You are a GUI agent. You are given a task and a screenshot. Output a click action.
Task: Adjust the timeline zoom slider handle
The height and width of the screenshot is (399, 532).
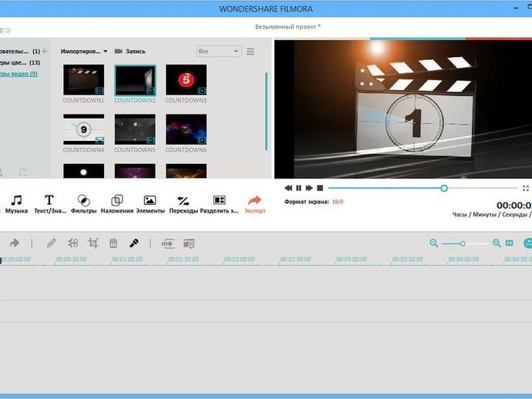[x=463, y=243]
